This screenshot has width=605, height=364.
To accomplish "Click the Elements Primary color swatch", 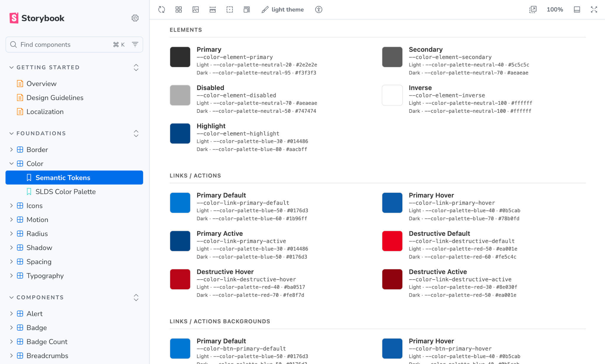I will point(180,57).
